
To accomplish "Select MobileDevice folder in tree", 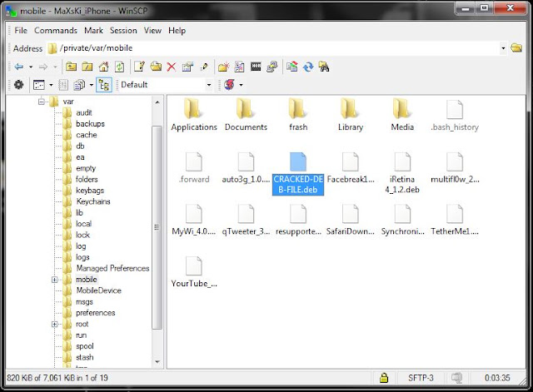I will click(x=98, y=290).
